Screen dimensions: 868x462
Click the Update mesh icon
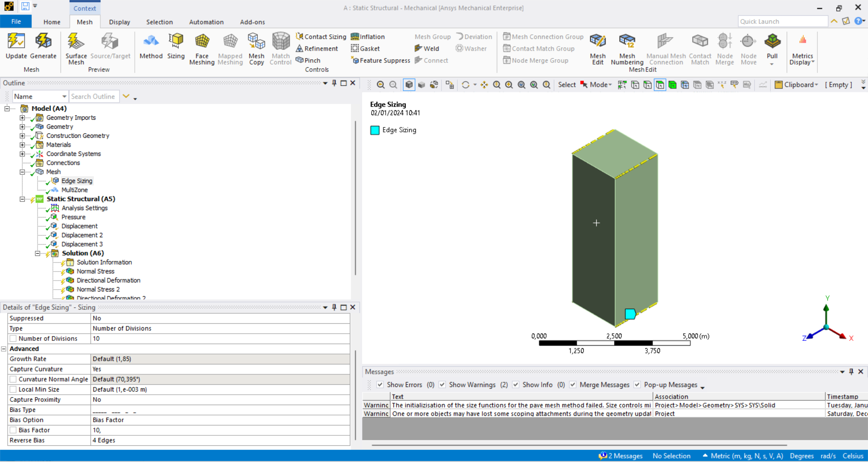pos(16,45)
